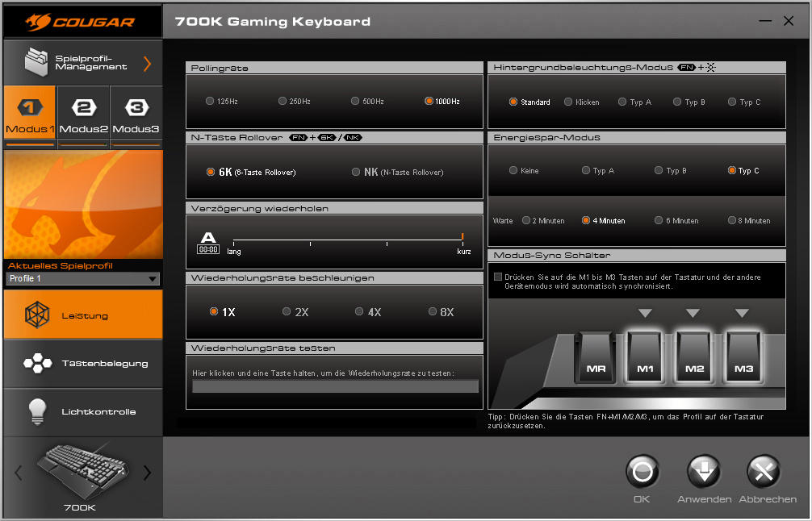Open Lichtkontrolle with the light bulb icon
The image size is (812, 521).
coord(36,411)
